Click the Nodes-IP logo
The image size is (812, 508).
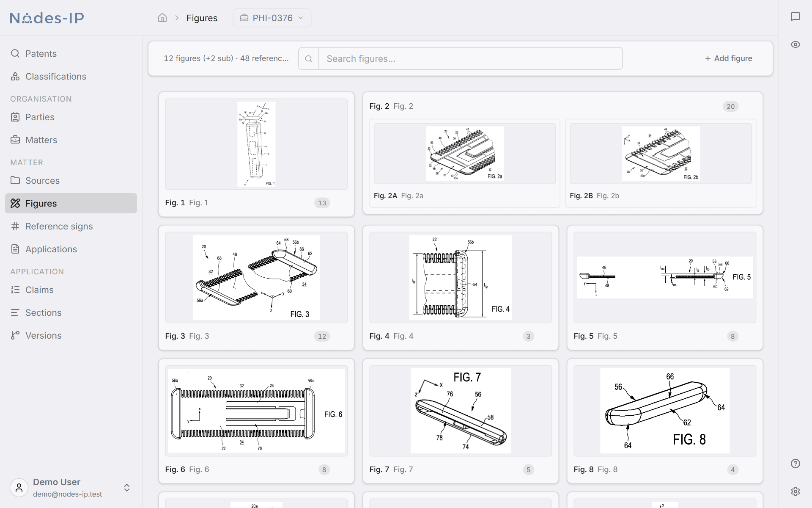click(x=47, y=18)
